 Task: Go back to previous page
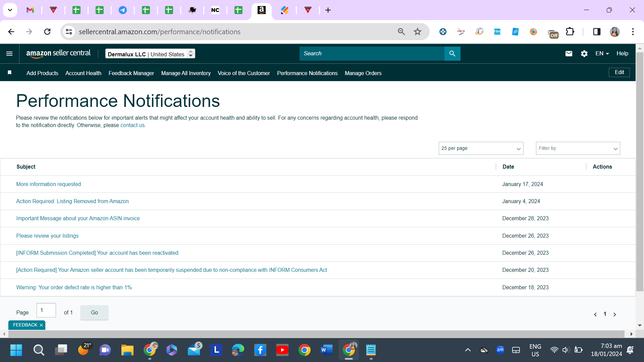click(x=11, y=32)
